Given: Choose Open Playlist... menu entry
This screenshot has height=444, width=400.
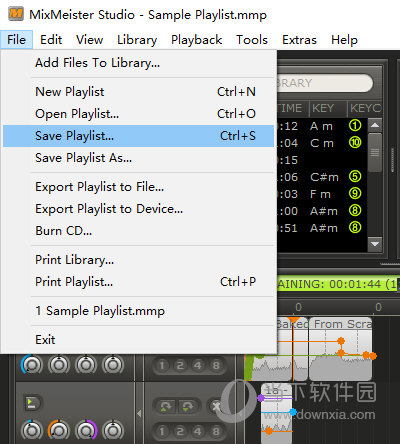Looking at the screenshot, I should pos(138,114).
